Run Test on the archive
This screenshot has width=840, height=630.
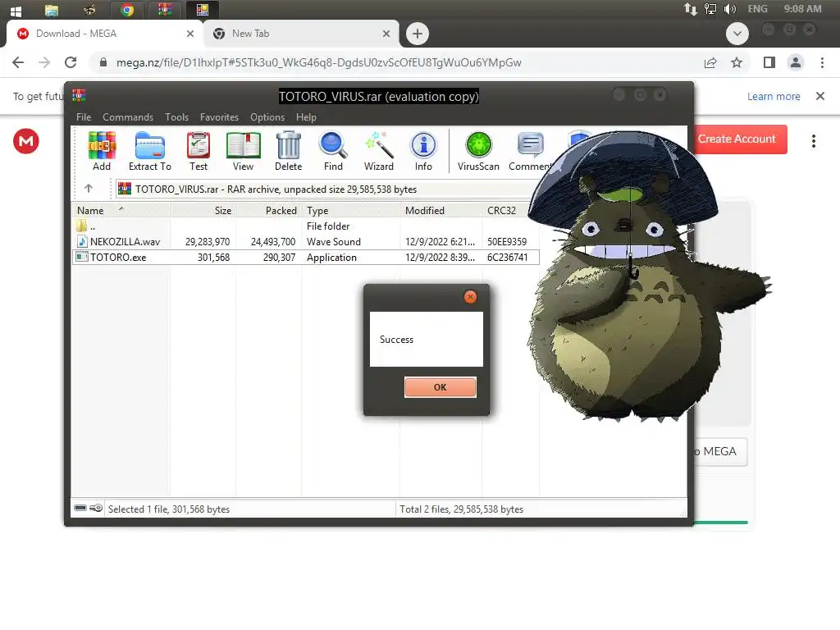(199, 152)
